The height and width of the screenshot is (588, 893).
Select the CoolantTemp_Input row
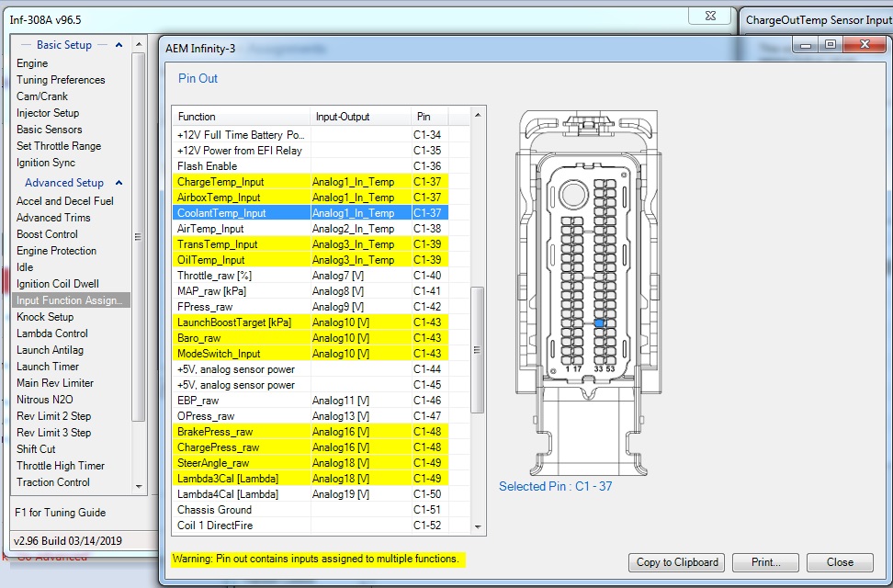pos(311,212)
